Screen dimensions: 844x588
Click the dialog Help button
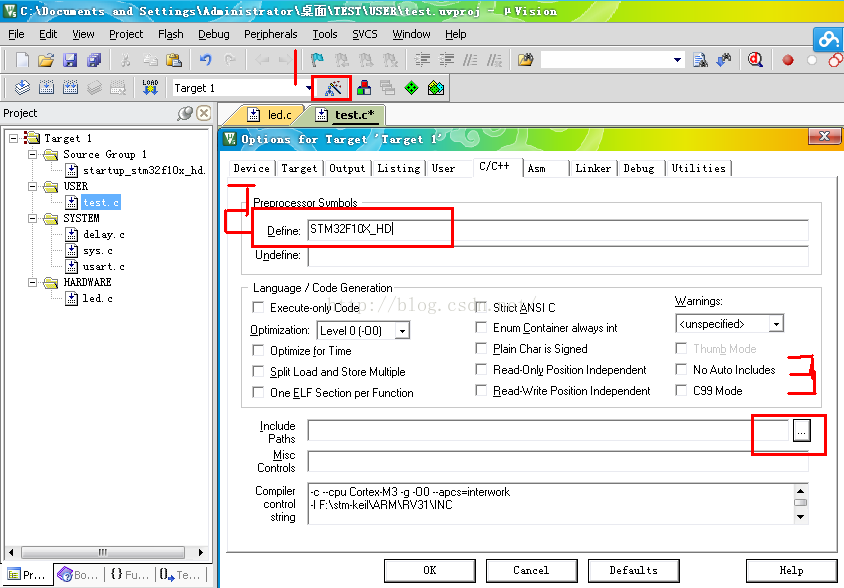point(791,570)
